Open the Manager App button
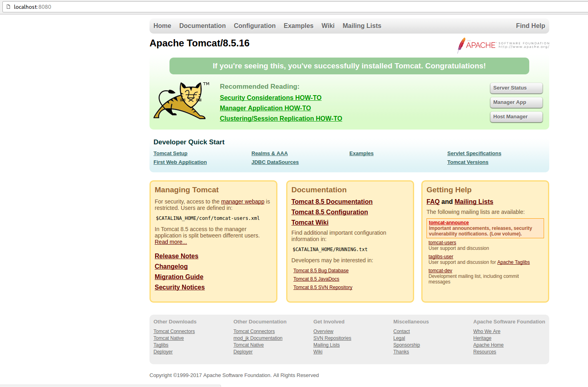The width and height of the screenshot is (588, 387). (516, 102)
